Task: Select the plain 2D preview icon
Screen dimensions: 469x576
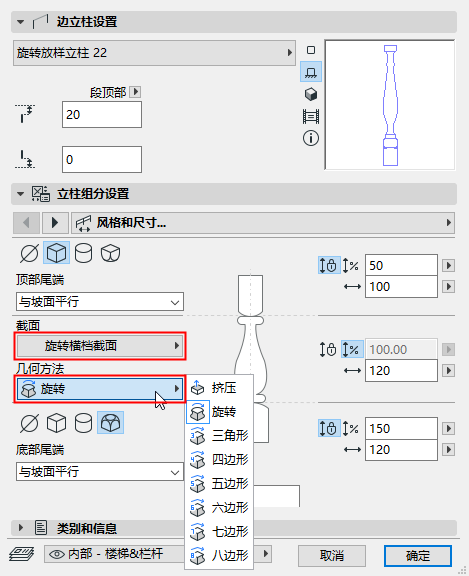Action: click(311, 50)
